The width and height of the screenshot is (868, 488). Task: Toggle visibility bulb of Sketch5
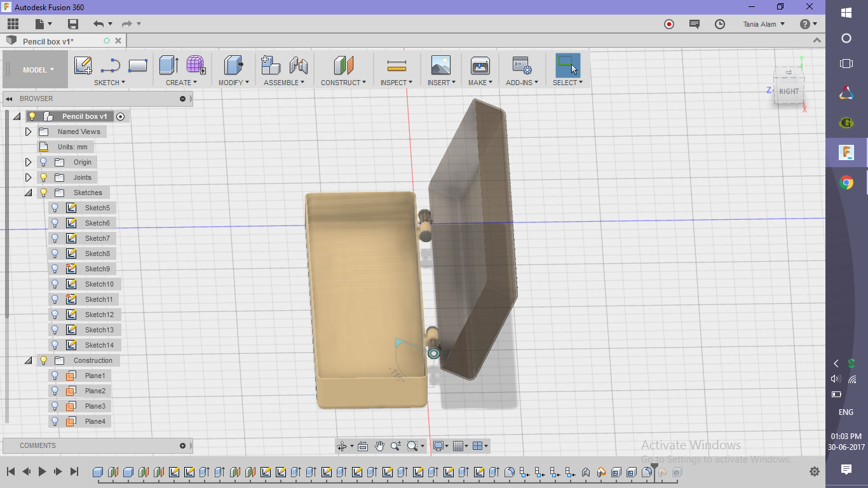point(55,208)
